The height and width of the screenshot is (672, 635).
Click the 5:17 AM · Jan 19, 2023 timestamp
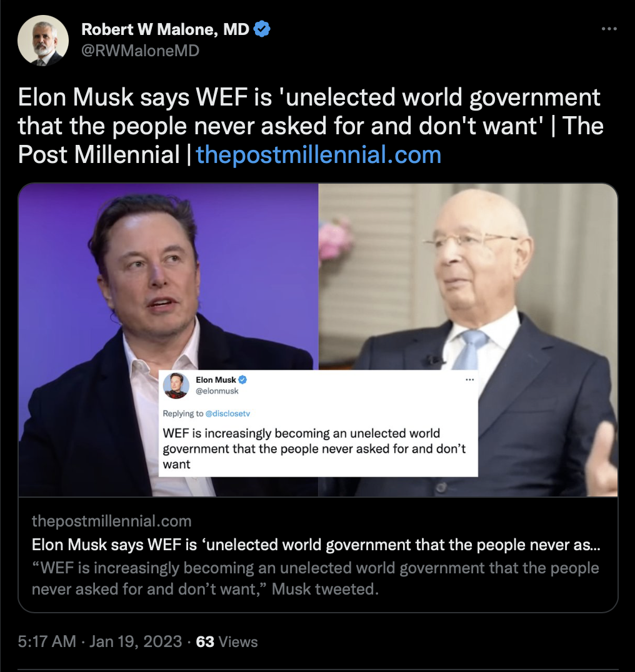point(100,641)
